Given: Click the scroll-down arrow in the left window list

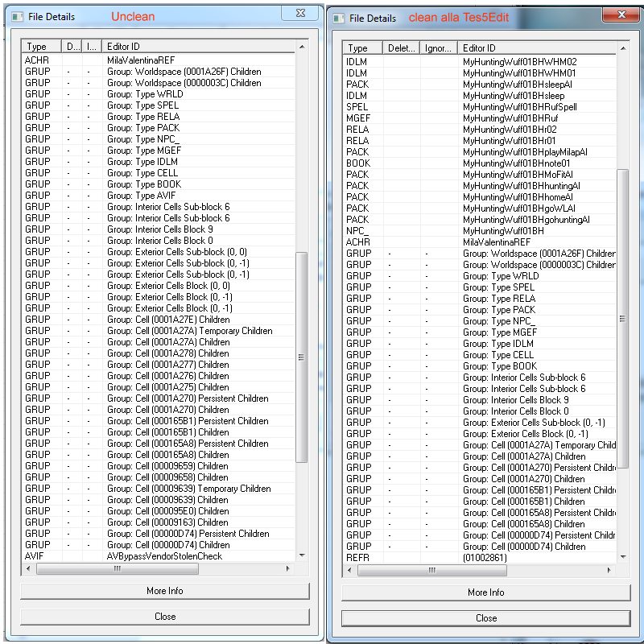Looking at the screenshot, I should pyautogui.click(x=302, y=555).
